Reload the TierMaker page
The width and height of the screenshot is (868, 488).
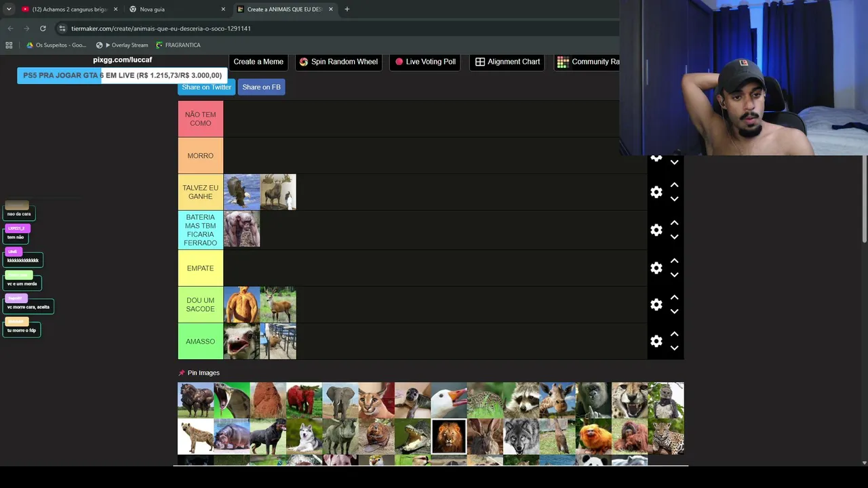pyautogui.click(x=43, y=28)
